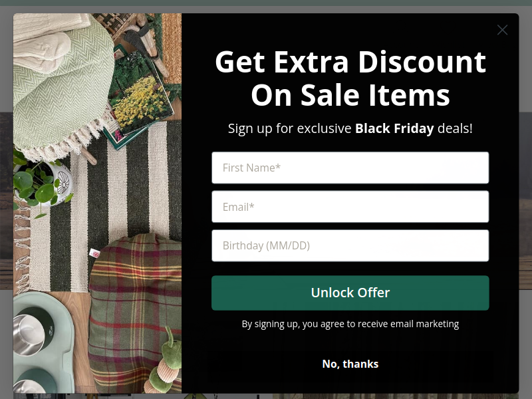This screenshot has width=532, height=399.
Task: Focus the First Name input field
Action: pos(350,168)
